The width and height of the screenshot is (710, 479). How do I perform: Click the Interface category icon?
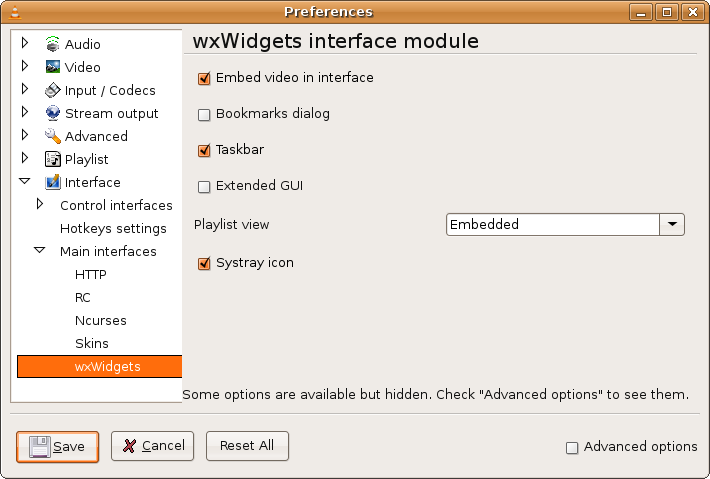click(53, 182)
